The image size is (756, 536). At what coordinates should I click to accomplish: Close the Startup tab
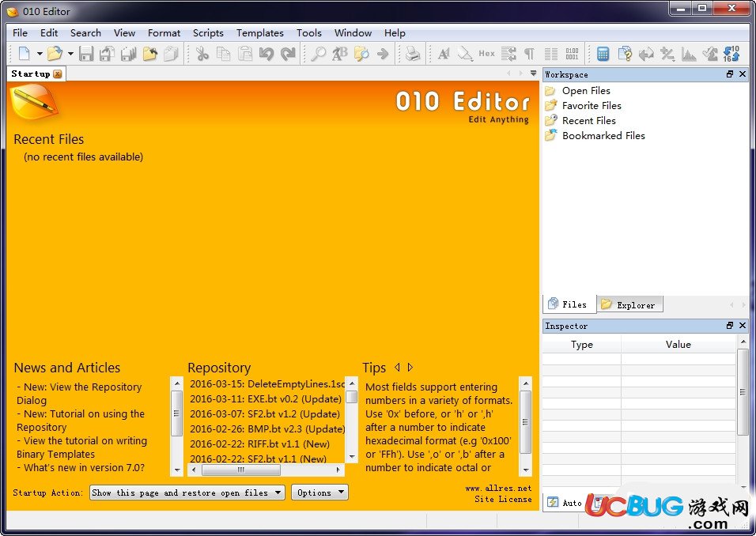[x=58, y=74]
